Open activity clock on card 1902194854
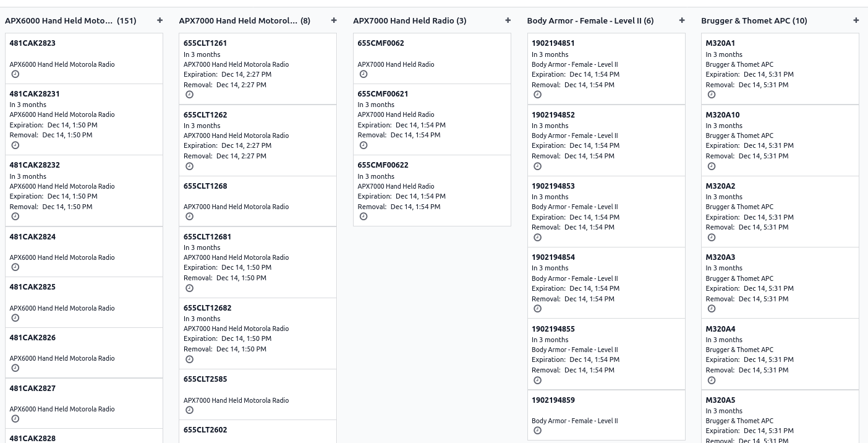868x443 pixels. (x=538, y=309)
